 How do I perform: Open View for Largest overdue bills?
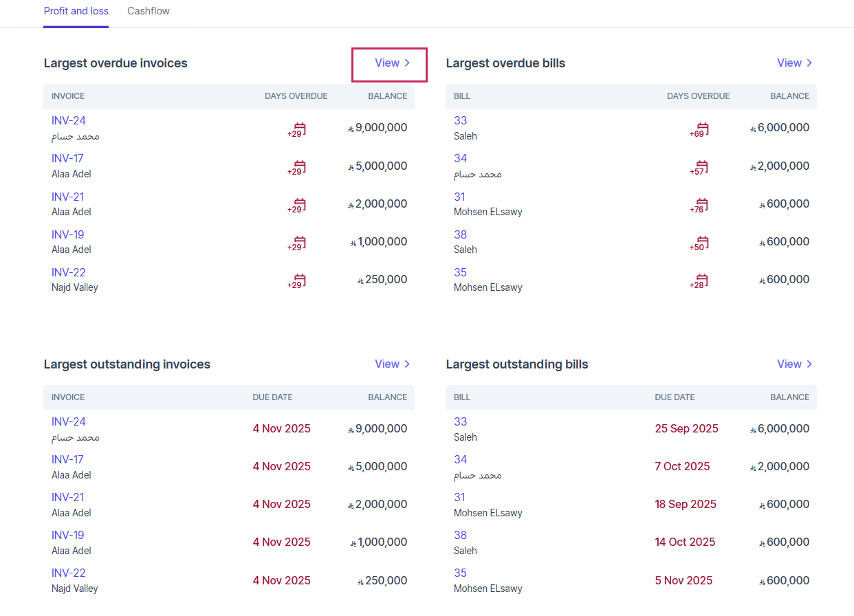794,63
